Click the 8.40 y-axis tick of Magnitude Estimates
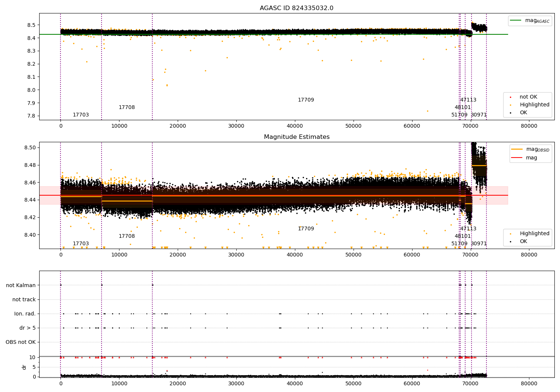 tap(30, 235)
